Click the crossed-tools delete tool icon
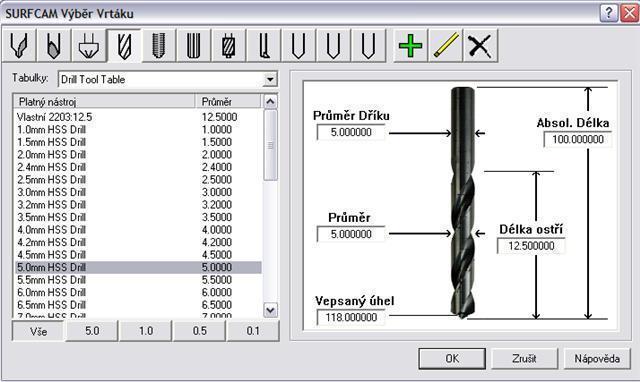This screenshot has width=640, height=382. tap(480, 45)
